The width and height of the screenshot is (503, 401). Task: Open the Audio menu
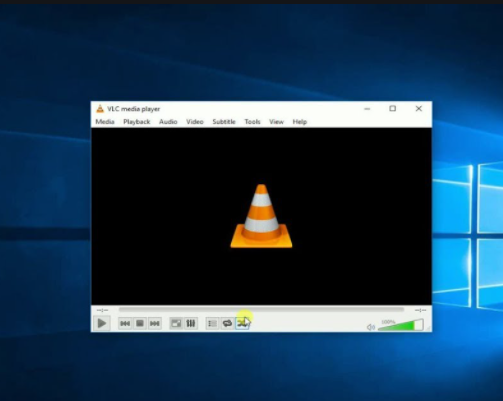click(x=168, y=122)
